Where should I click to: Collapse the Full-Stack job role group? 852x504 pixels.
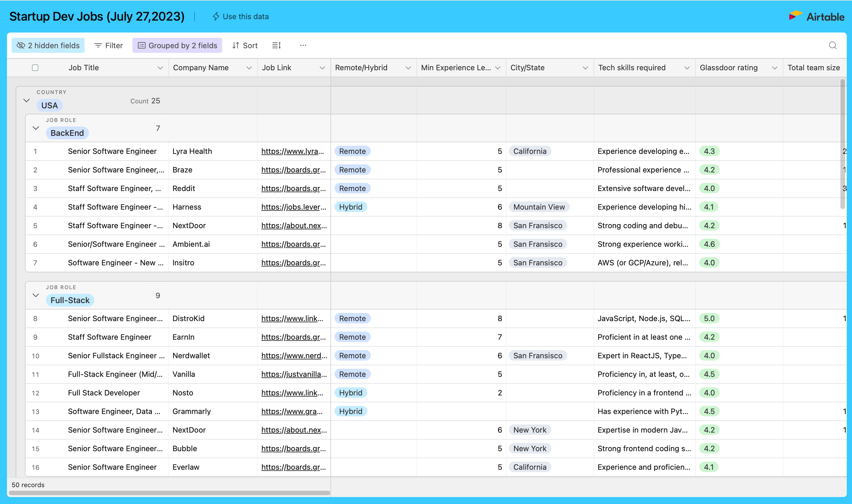(x=36, y=295)
